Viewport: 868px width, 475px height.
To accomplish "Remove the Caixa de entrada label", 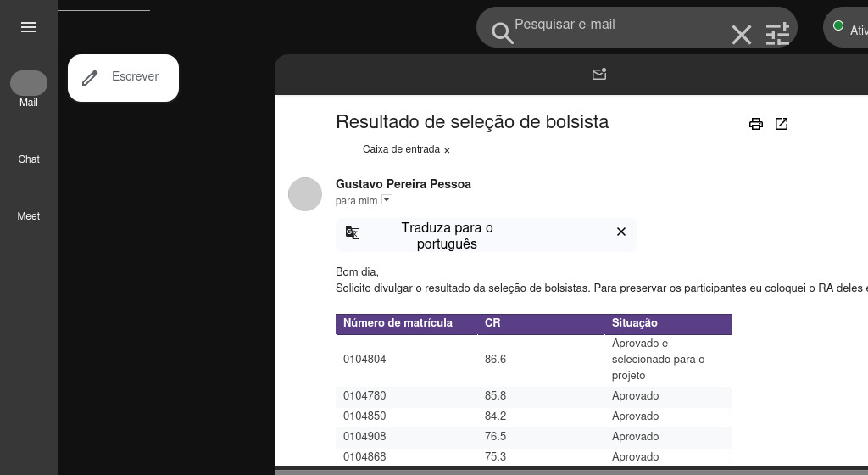I will [447, 150].
